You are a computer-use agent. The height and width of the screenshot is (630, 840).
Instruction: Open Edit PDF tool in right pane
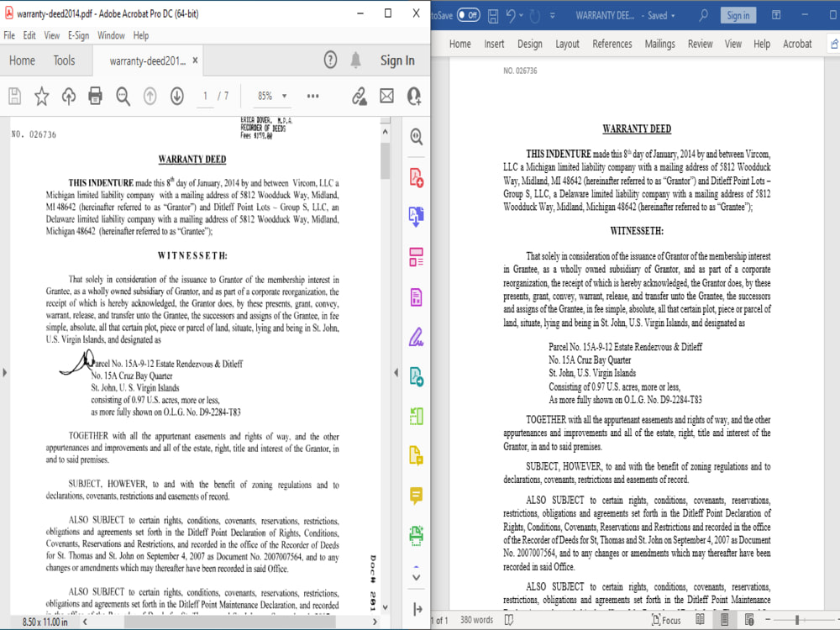[x=417, y=297]
